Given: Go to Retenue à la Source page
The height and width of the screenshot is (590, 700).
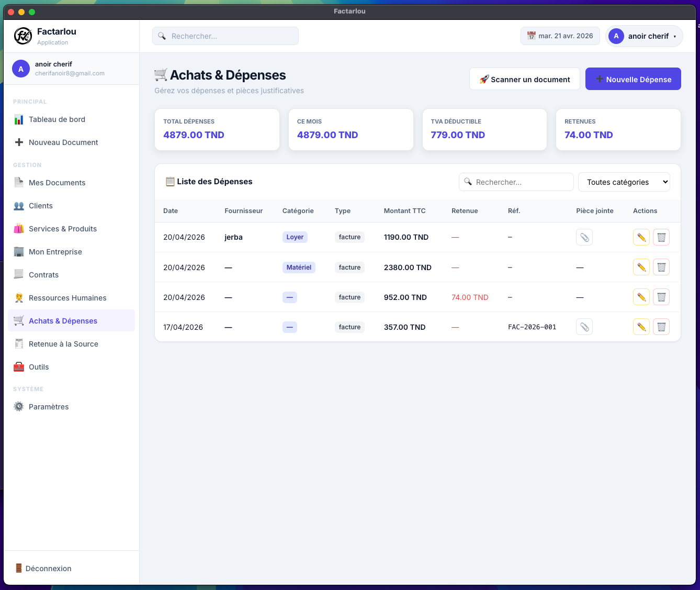Looking at the screenshot, I should click(x=63, y=344).
